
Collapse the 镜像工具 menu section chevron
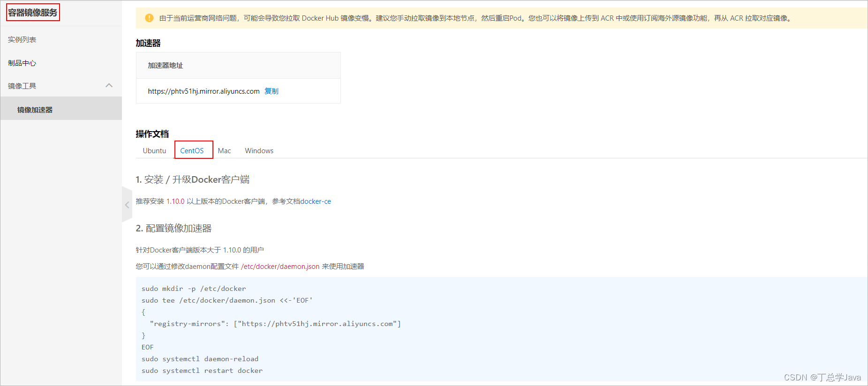click(109, 85)
